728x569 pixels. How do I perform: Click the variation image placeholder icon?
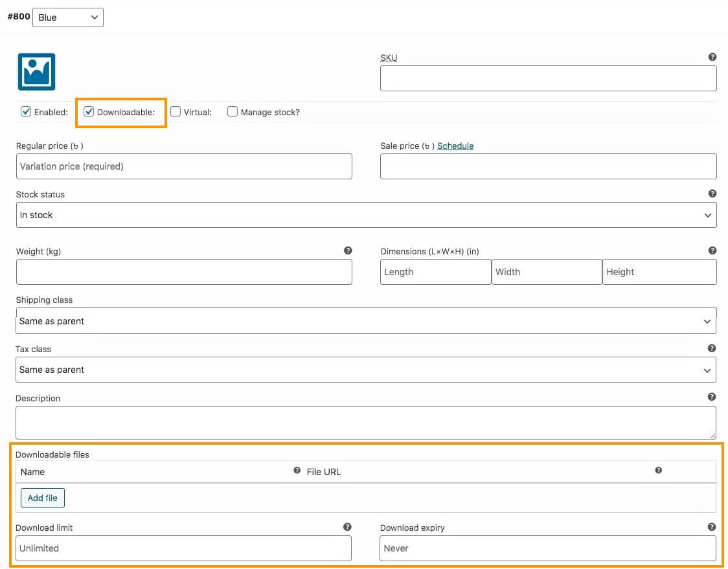click(x=36, y=72)
